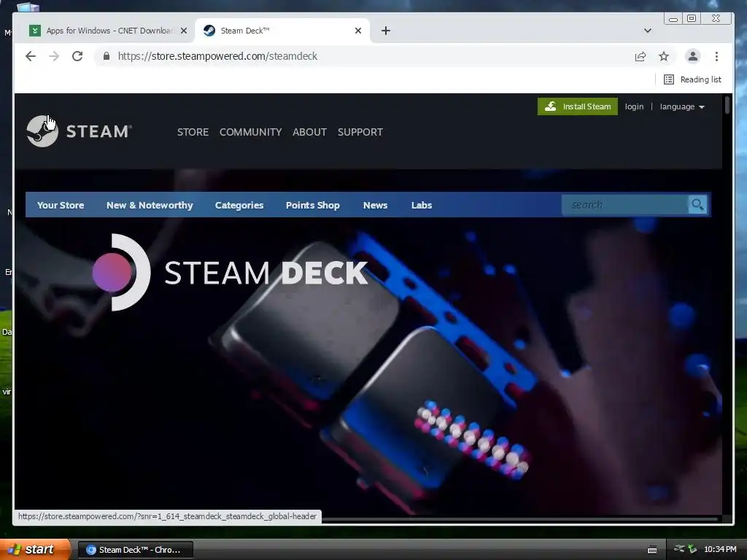This screenshot has width=747, height=560.
Task: Click the login link
Action: (634, 106)
